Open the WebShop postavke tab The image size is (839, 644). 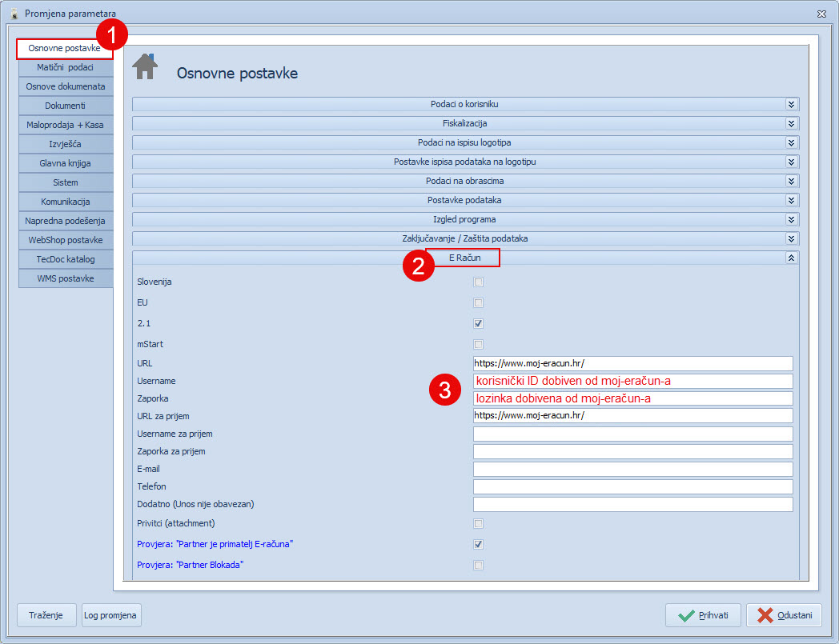66,240
